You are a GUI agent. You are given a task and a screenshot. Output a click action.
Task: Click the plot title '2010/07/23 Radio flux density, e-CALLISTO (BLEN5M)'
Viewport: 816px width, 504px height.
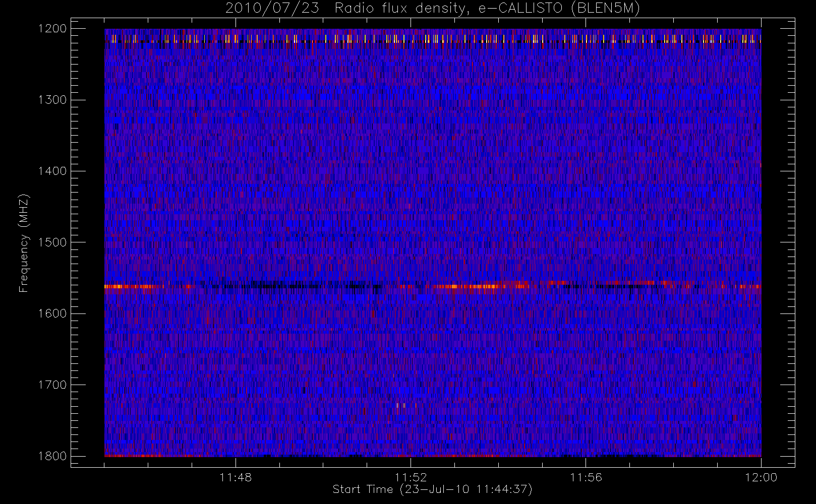(433, 9)
